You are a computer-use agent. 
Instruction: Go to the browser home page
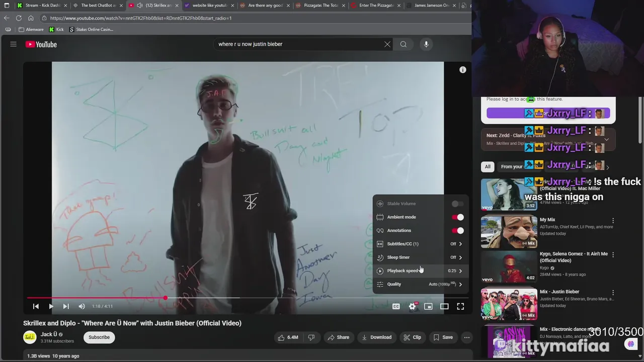[x=31, y=18]
